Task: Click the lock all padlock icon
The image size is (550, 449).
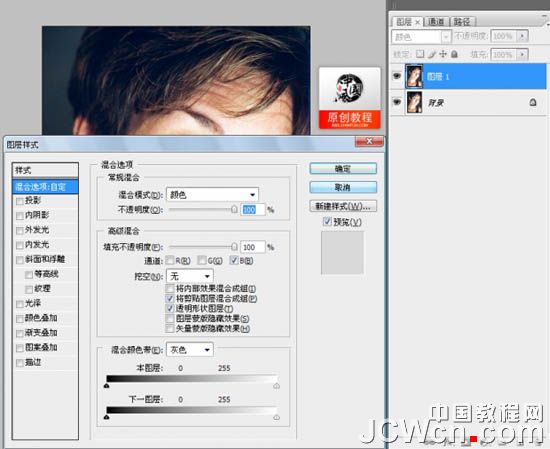Action: pyautogui.click(x=454, y=54)
